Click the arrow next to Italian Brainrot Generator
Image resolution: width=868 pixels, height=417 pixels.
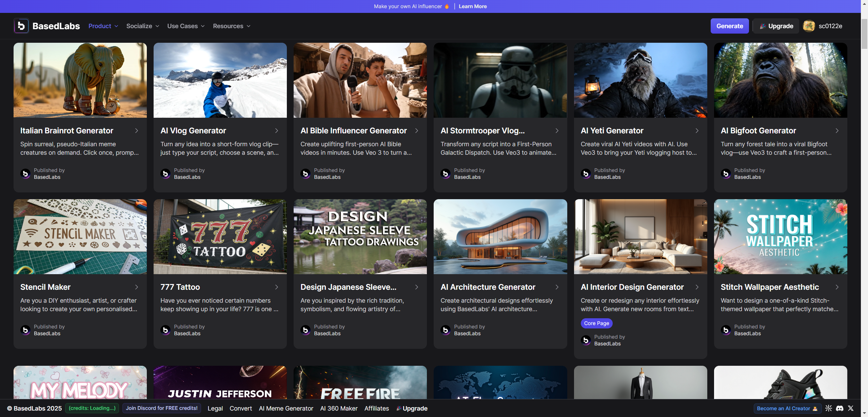[x=137, y=131]
